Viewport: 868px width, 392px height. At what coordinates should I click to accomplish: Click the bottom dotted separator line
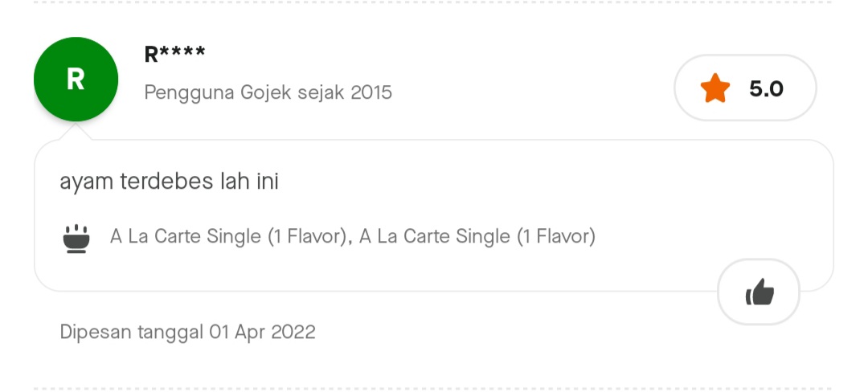click(x=434, y=389)
